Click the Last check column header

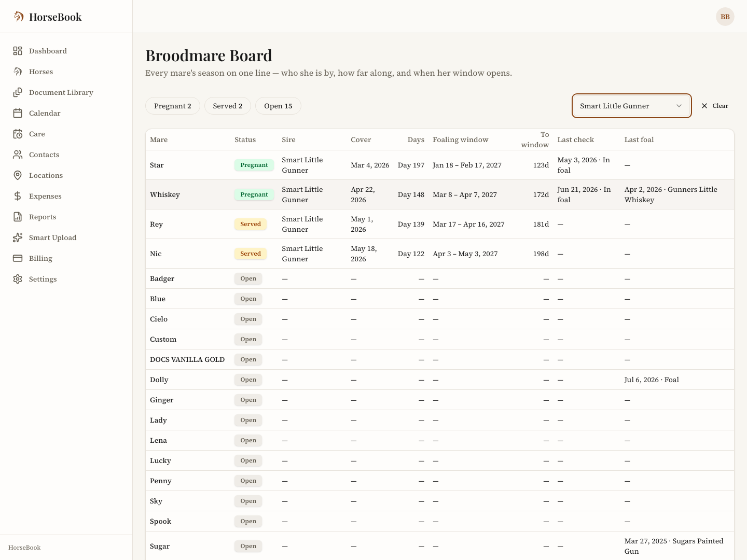coord(576,139)
